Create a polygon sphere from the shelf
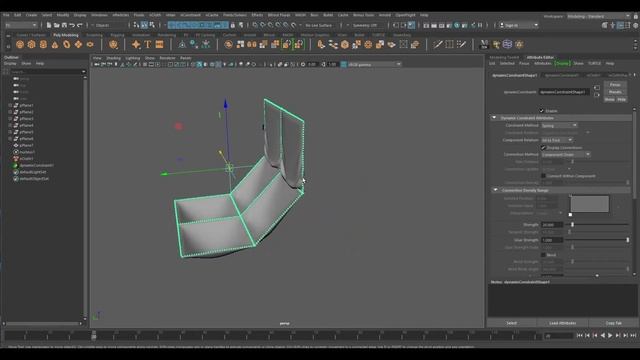 coord(20,44)
